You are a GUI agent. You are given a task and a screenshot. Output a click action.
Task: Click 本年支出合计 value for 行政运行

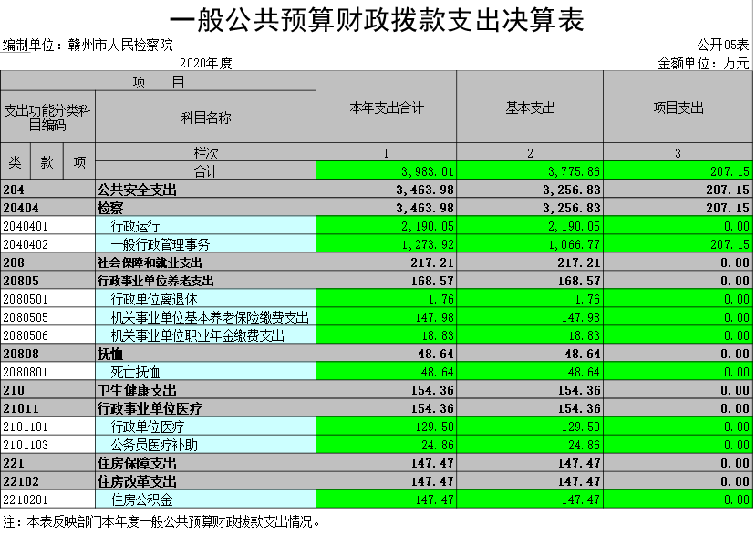[x=427, y=226]
